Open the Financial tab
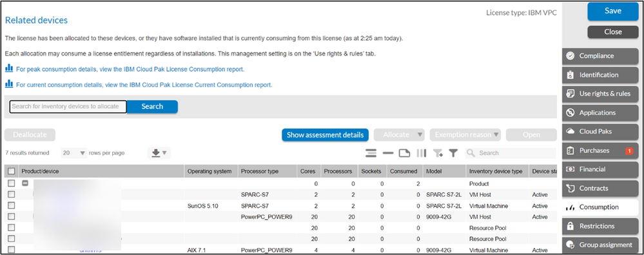This screenshot has height=255, width=644. pyautogui.click(x=600, y=169)
